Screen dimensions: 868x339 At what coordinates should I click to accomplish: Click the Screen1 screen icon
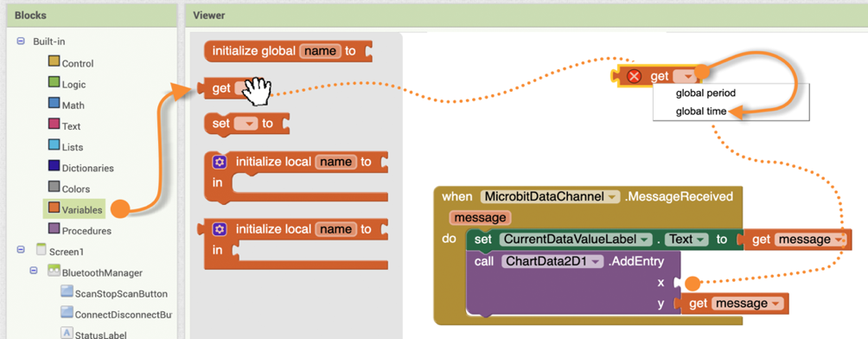(41, 249)
